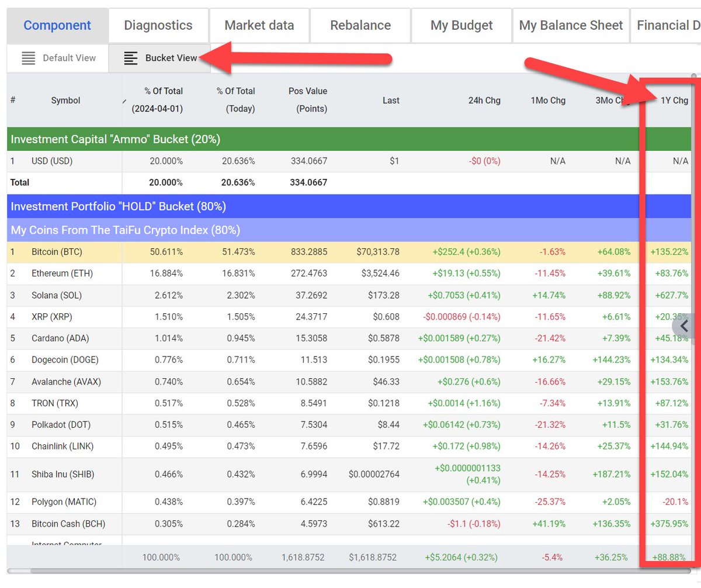Screen dimensions: 701x588
Task: Click the Bucket View lines icon
Action: point(131,58)
